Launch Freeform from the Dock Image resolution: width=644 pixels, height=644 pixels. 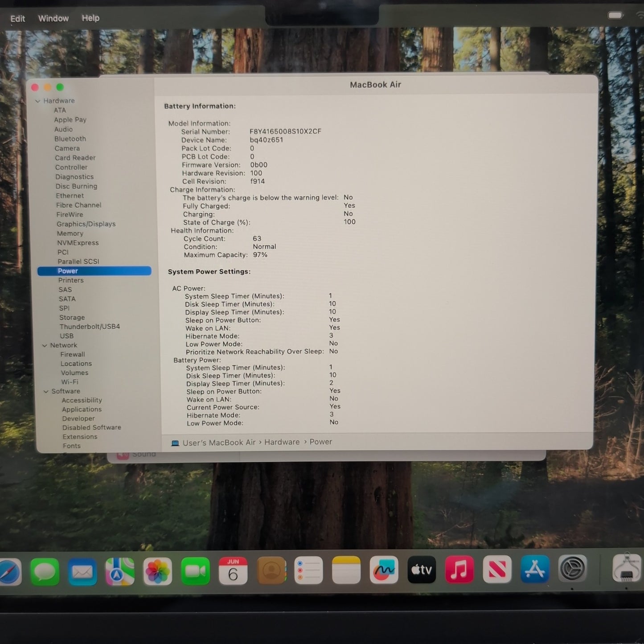click(384, 570)
